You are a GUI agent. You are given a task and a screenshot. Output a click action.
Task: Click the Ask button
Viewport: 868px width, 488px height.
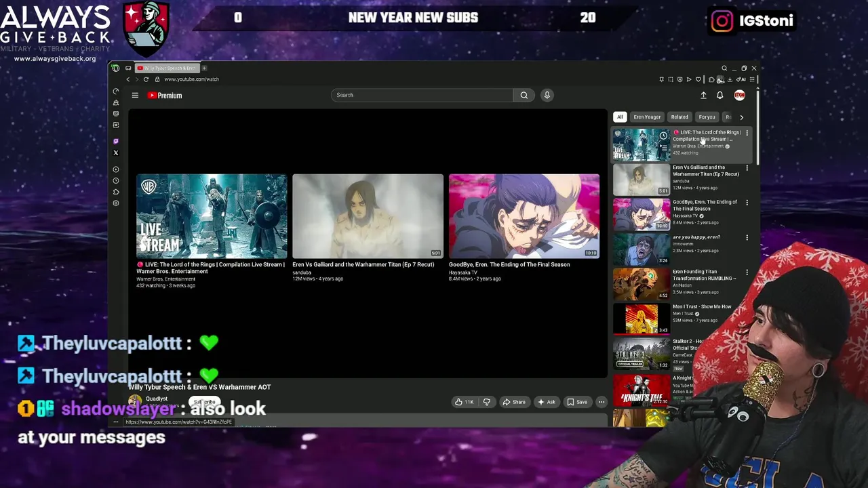pos(547,402)
